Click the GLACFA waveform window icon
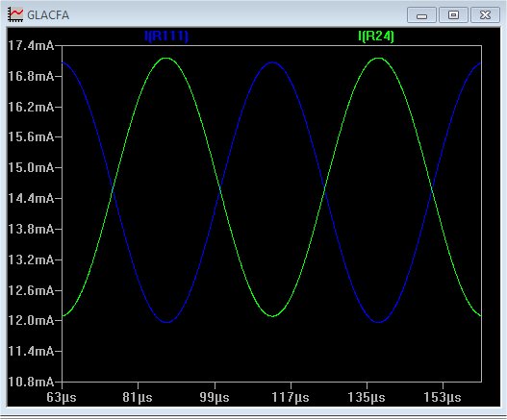Image resolution: width=507 pixels, height=420 pixels. click(15, 14)
